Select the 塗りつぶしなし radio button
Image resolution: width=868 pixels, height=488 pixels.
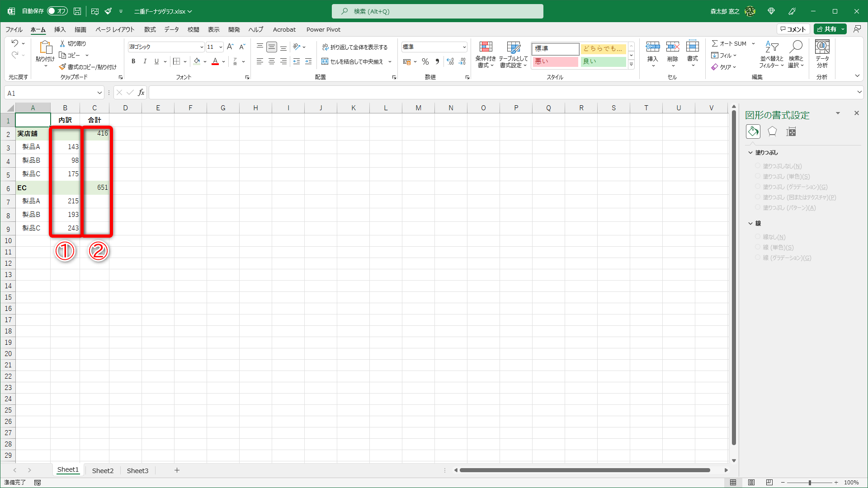click(x=758, y=166)
